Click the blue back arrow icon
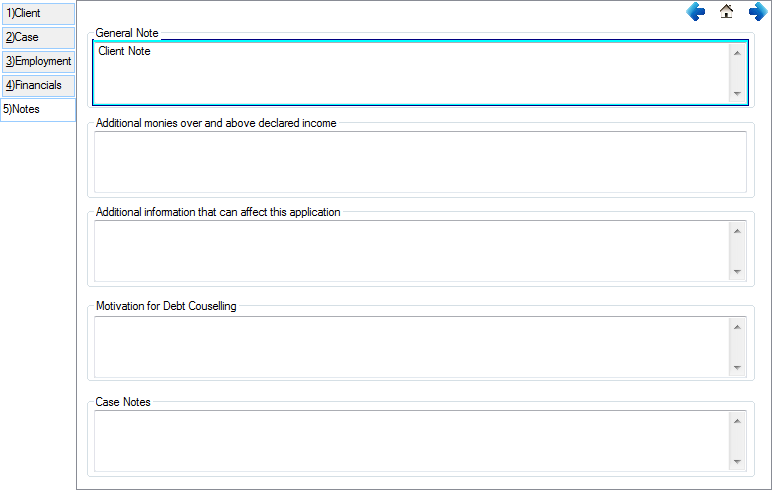 click(x=696, y=12)
